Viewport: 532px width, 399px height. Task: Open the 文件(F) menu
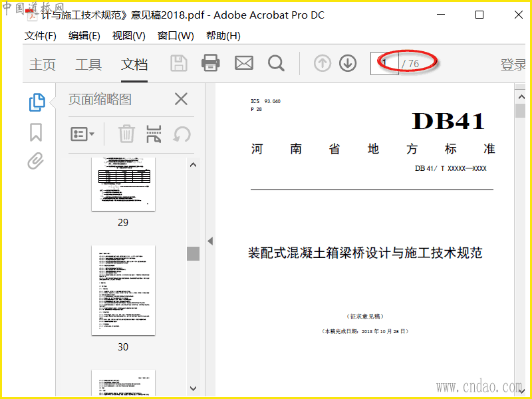pos(40,36)
